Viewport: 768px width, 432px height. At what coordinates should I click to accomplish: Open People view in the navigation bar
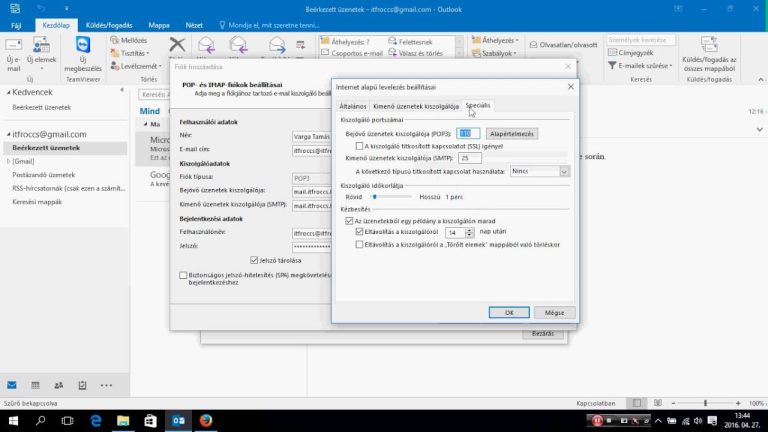[59, 385]
